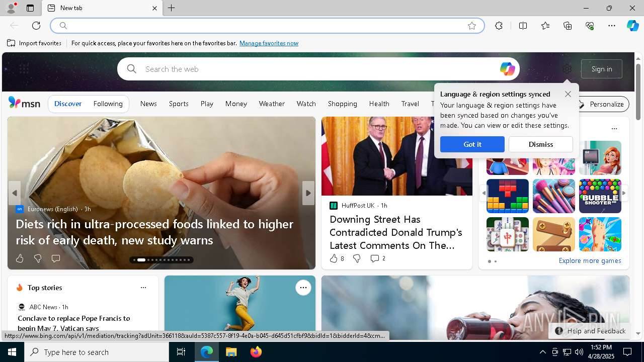The image size is (644, 362).
Task: Open the Health menu item
Action: click(379, 104)
